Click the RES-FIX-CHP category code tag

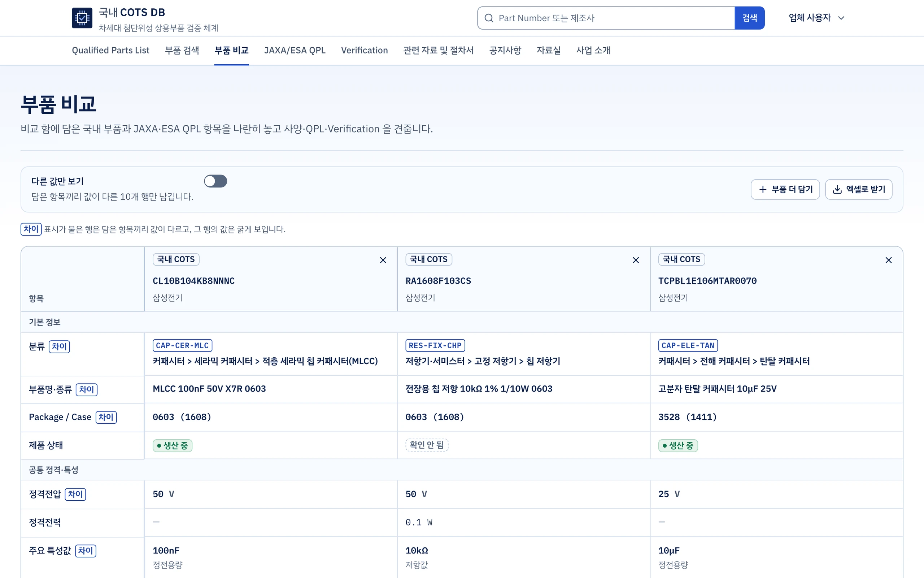coord(435,346)
